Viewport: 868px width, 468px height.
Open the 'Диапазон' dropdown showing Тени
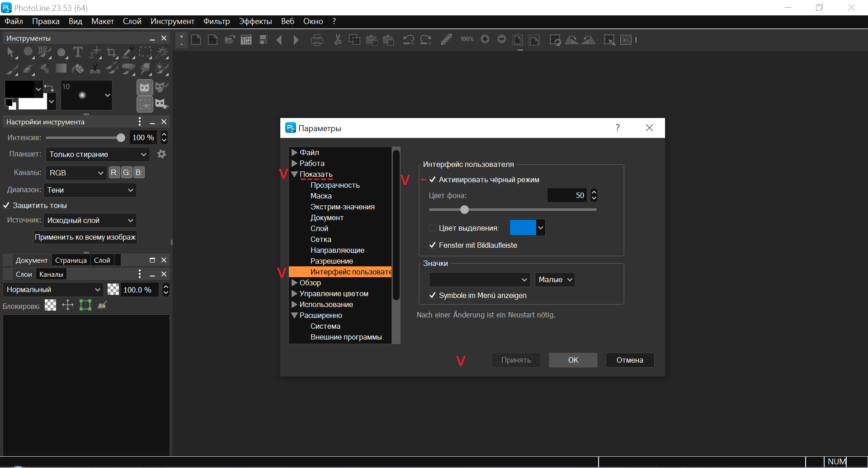[90, 190]
